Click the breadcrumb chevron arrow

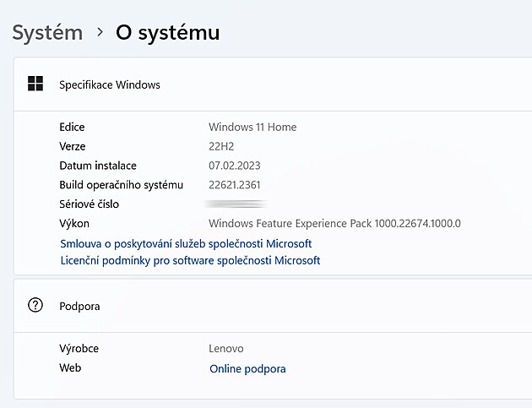pos(100,33)
